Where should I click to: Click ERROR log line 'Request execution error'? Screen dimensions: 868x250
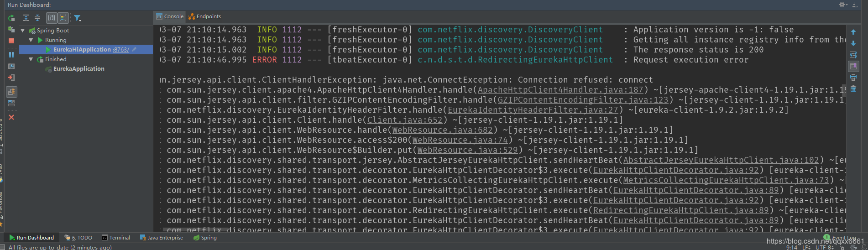pos(455,60)
